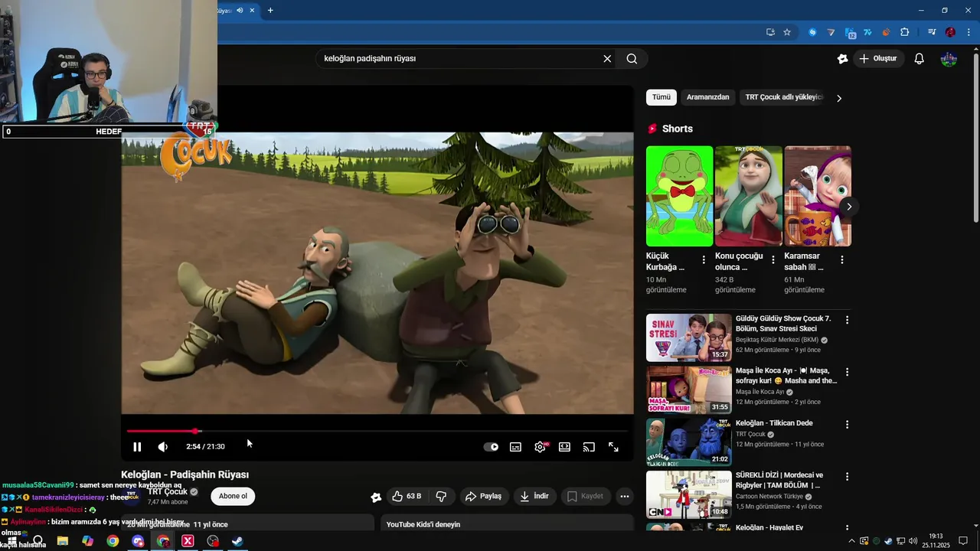This screenshot has width=980, height=551.
Task: Click the YouTube Kids'i deneyin text
Action: click(423, 524)
